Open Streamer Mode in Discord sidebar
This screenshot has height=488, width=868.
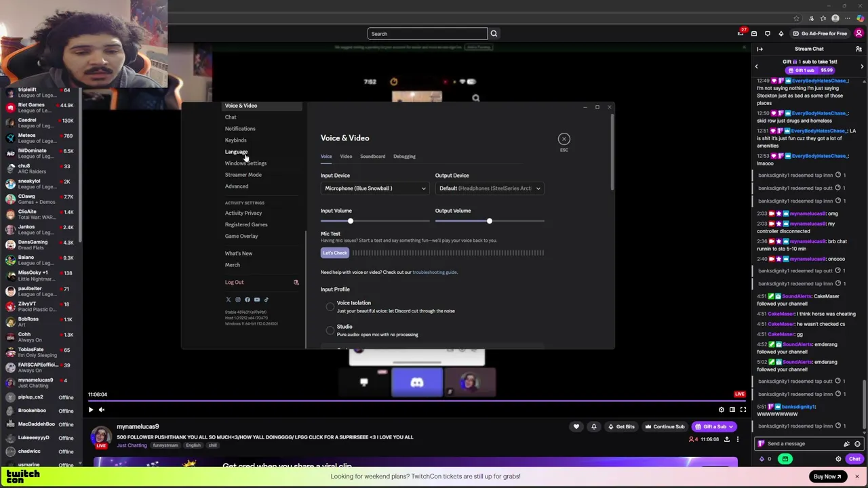(x=243, y=175)
